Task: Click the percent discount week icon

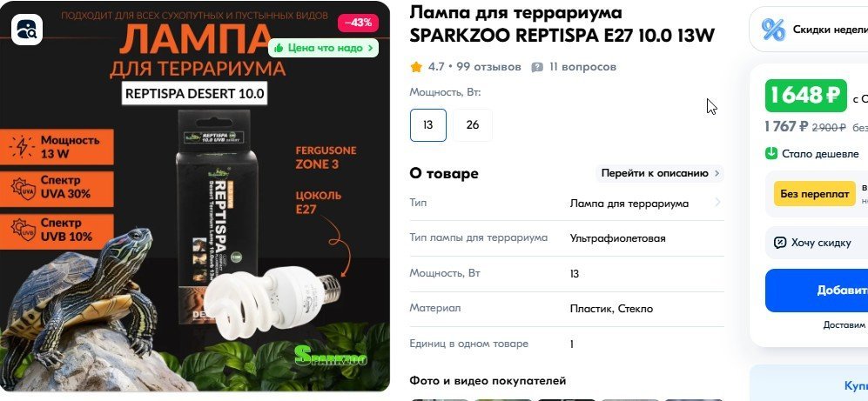Action: click(x=773, y=30)
